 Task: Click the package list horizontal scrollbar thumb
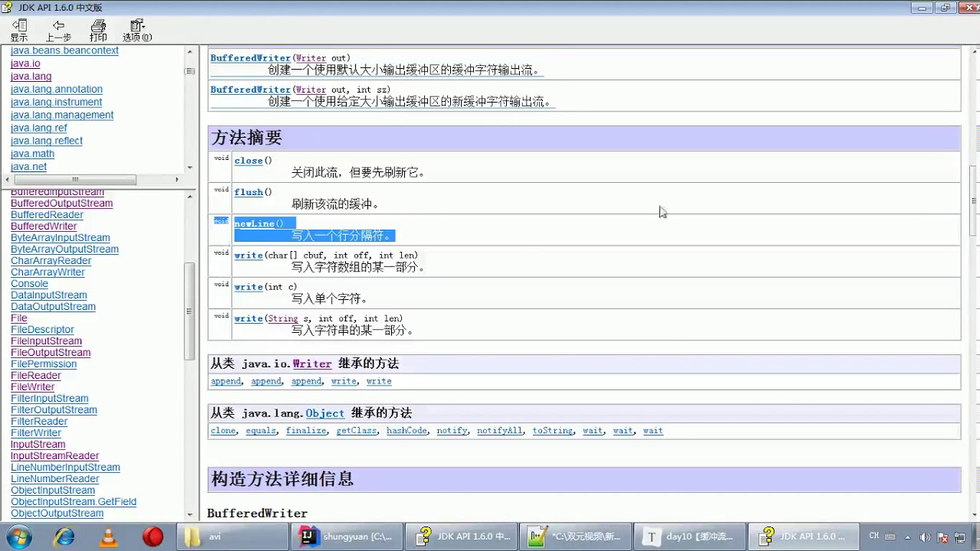[x=75, y=180]
